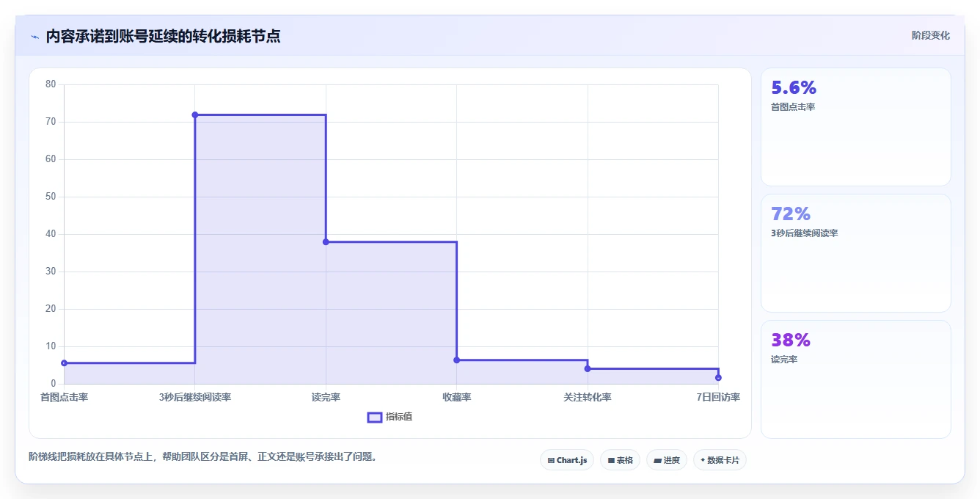The image size is (980, 499).
Task: Click the 3秒后继续阅读率 data point at 72
Action: tap(195, 114)
